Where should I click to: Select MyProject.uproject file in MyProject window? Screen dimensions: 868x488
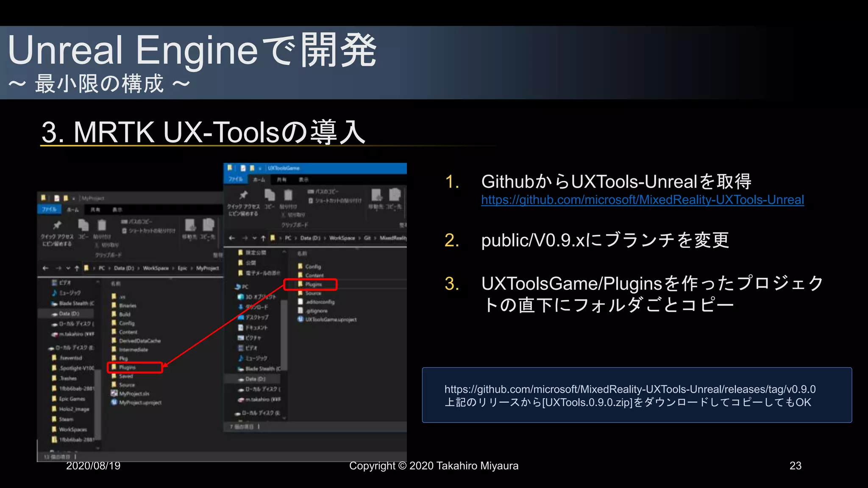coord(136,402)
